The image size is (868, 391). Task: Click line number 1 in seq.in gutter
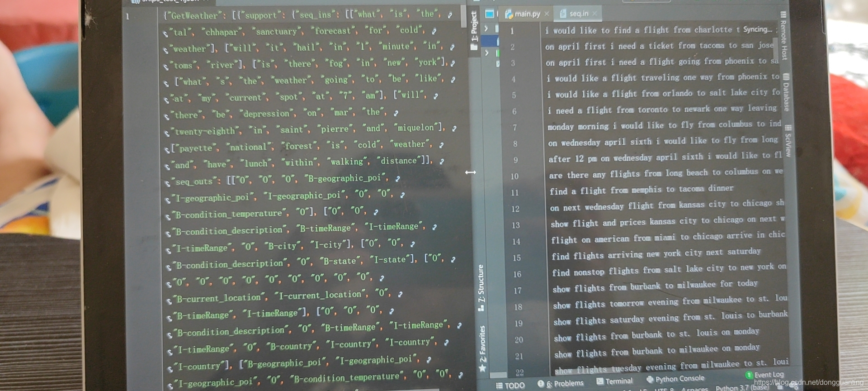click(512, 31)
